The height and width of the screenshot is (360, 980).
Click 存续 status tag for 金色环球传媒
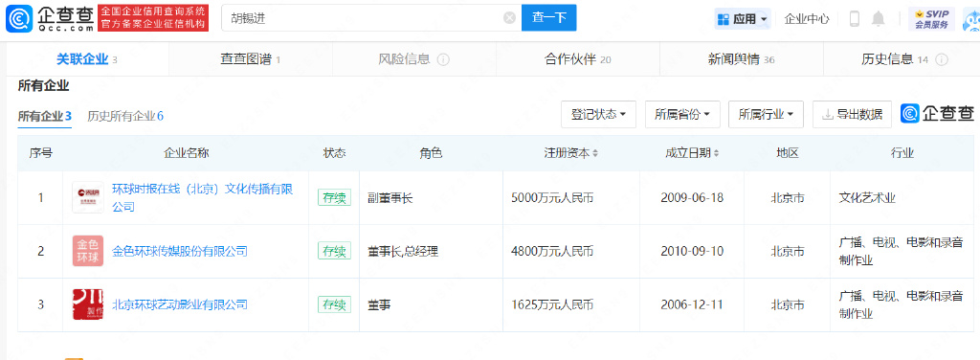[x=334, y=251]
